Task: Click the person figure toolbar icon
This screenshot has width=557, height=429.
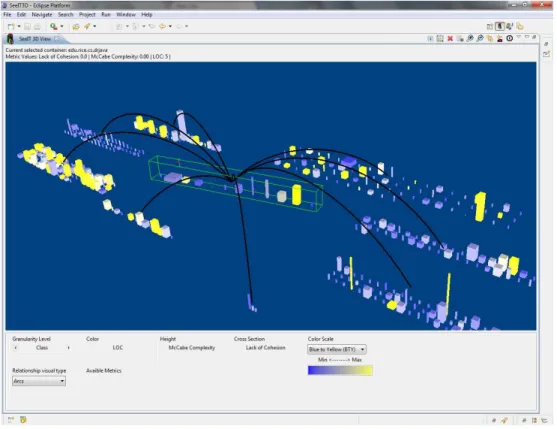Action: pyautogui.click(x=500, y=38)
